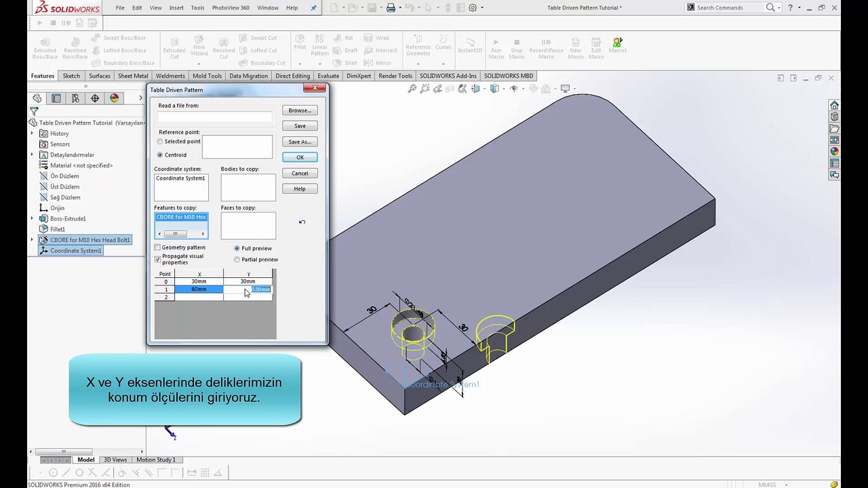Click the Search Commands input box
868x488 pixels.
pos(730,7)
